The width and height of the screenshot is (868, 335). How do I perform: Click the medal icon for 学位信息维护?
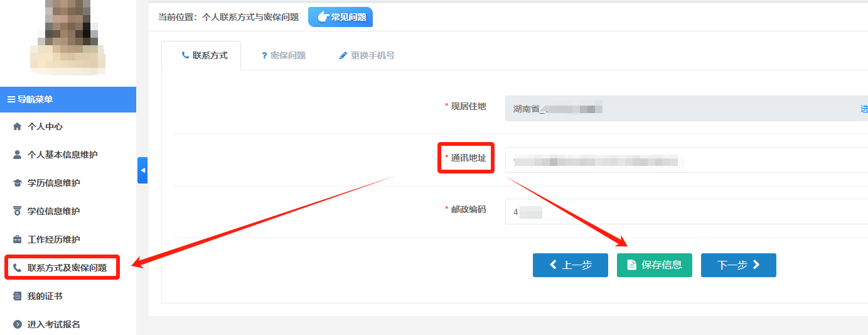17,211
